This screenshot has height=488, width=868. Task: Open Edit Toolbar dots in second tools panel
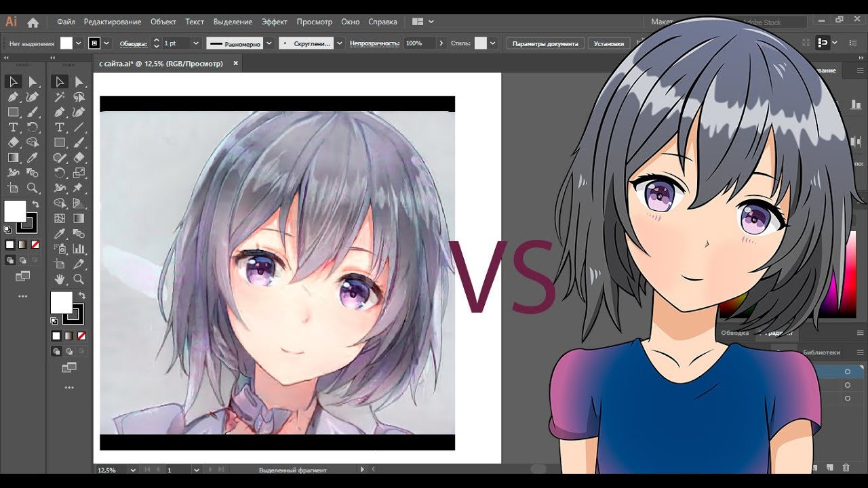(69, 388)
